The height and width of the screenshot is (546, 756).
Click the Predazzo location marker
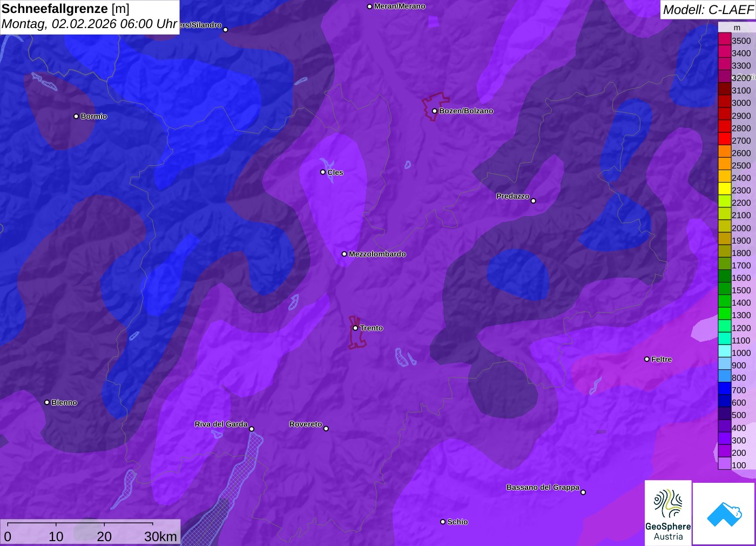point(533,201)
